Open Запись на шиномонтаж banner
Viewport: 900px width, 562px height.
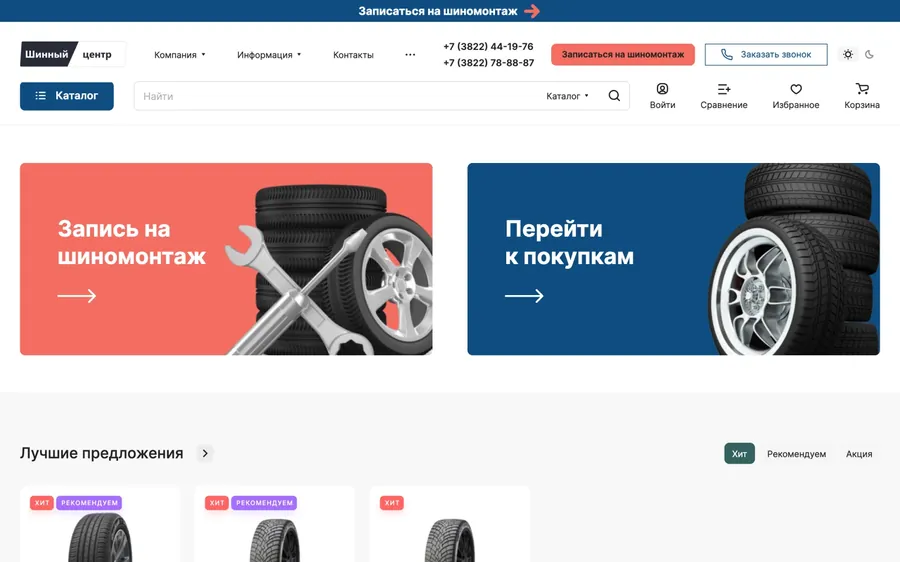[x=226, y=259]
